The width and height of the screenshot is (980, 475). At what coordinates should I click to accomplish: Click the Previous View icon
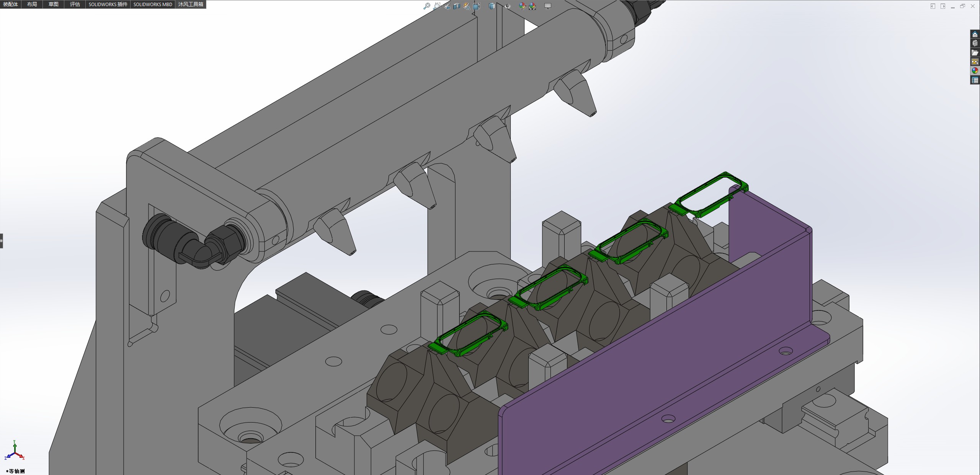(x=447, y=6)
